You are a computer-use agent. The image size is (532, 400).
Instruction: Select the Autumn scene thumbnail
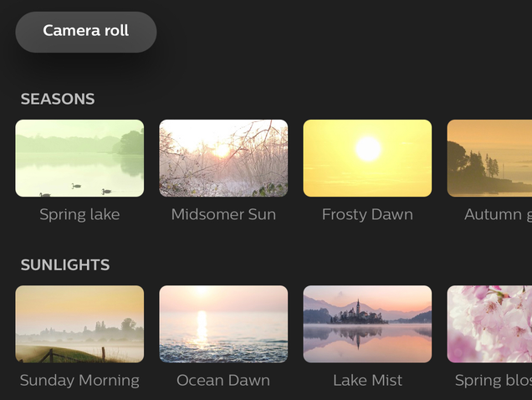pyautogui.click(x=489, y=158)
